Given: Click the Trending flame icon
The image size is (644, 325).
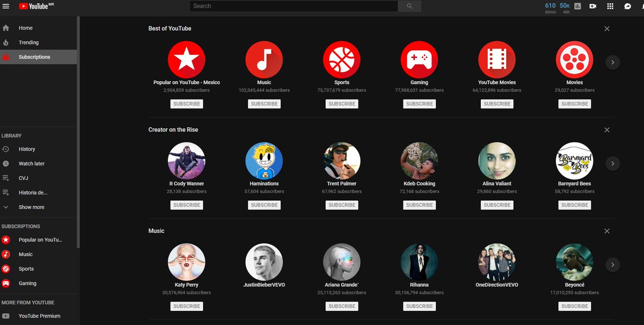Looking at the screenshot, I should pyautogui.click(x=6, y=42).
